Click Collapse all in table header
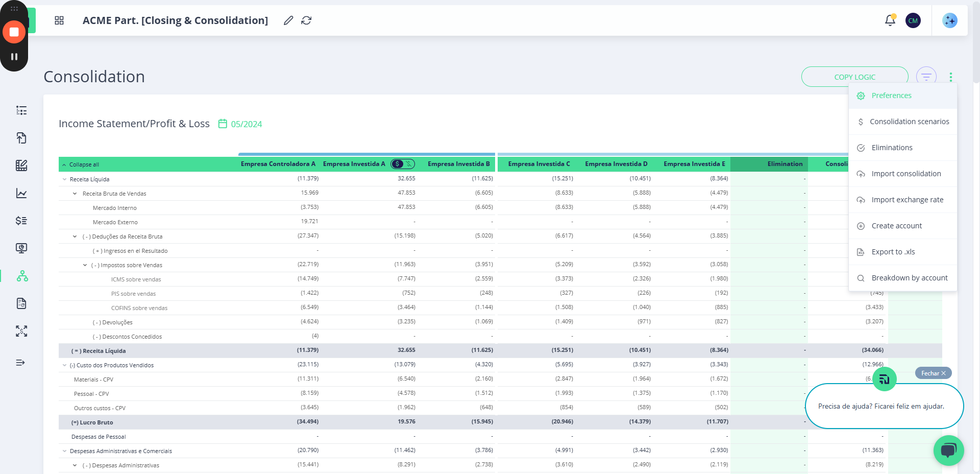 (81, 164)
